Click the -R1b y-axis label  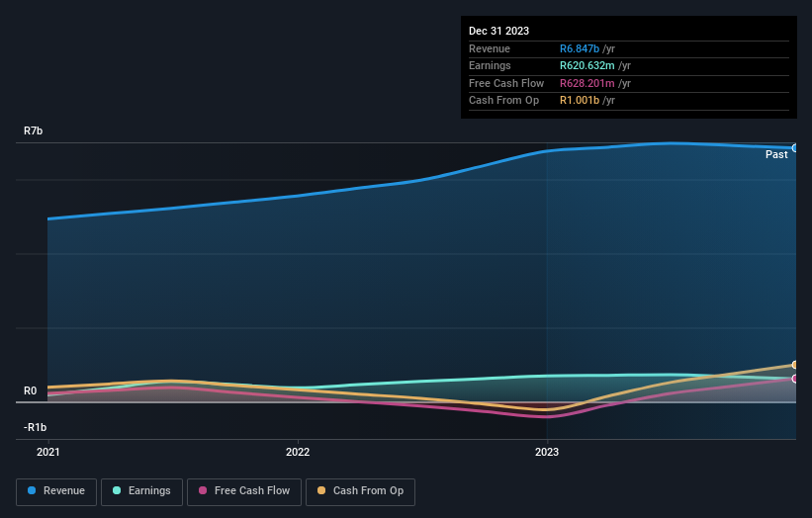click(35, 427)
